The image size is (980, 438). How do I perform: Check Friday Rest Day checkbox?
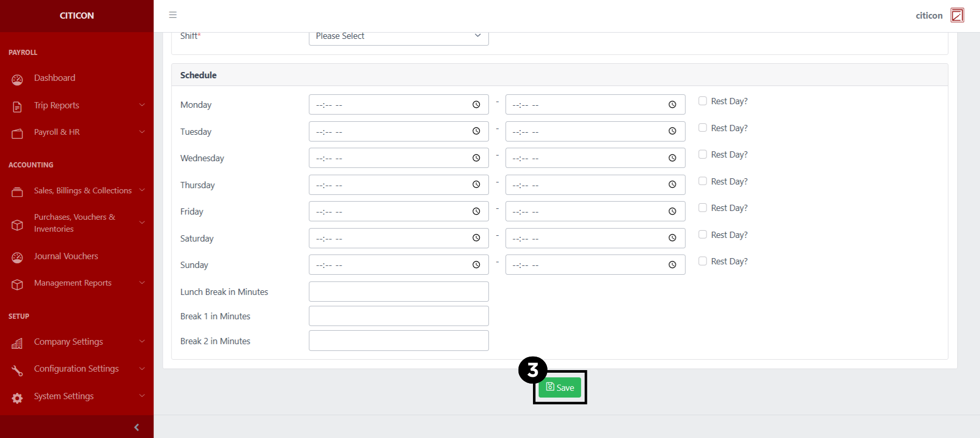(x=702, y=208)
